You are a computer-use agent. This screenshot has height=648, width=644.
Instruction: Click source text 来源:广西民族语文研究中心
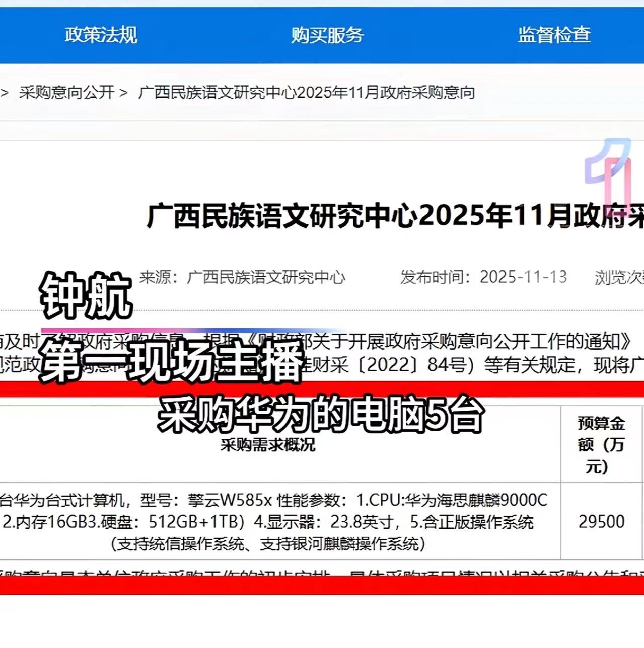point(242,277)
